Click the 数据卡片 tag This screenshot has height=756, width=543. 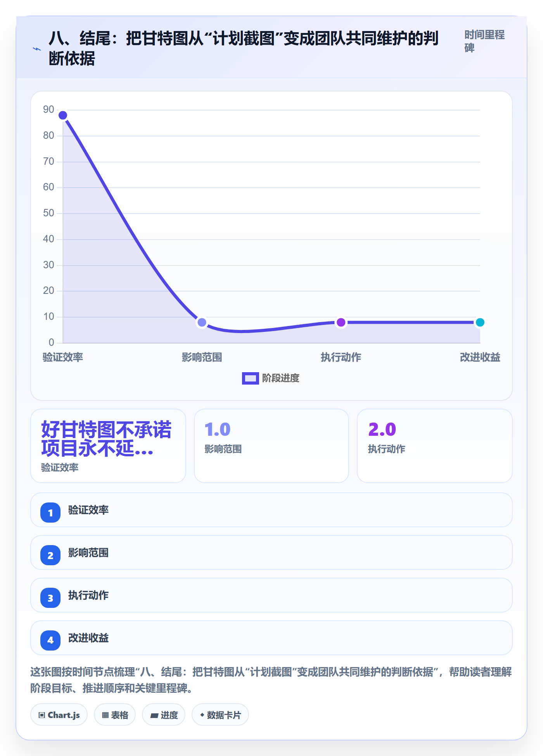[220, 715]
